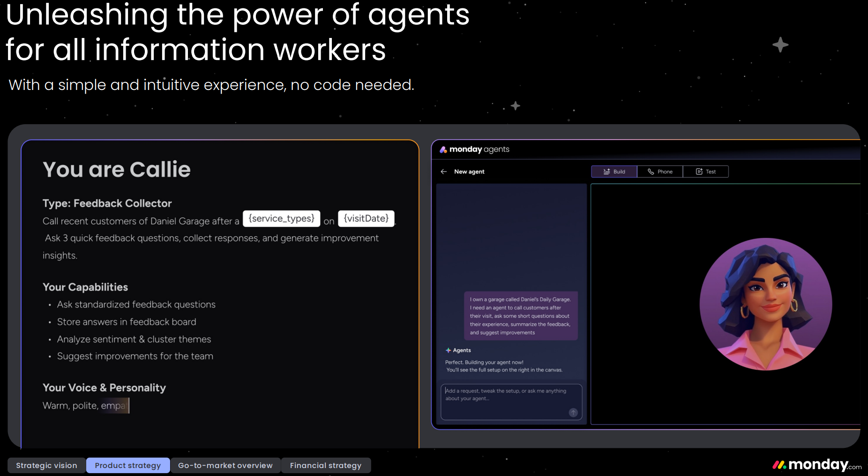Click the {visitDate} variable chip

(366, 219)
